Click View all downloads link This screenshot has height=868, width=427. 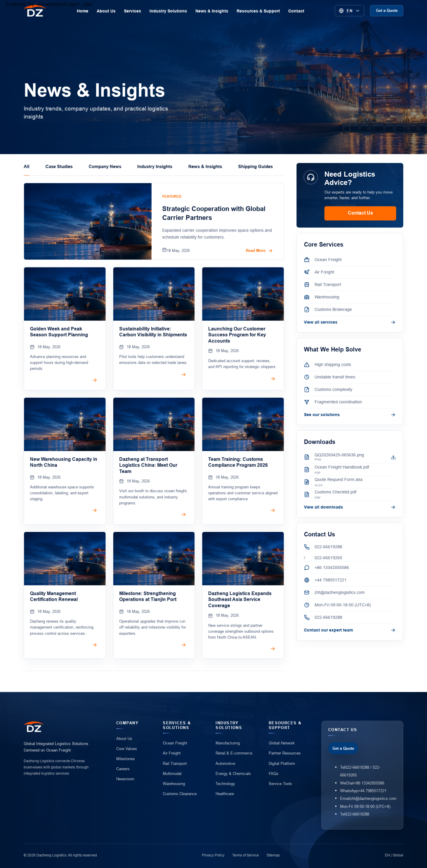coord(350,507)
